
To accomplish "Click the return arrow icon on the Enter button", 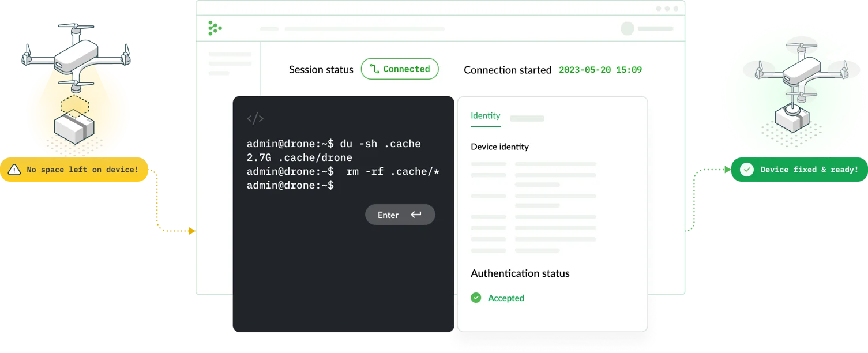I will tap(416, 215).
